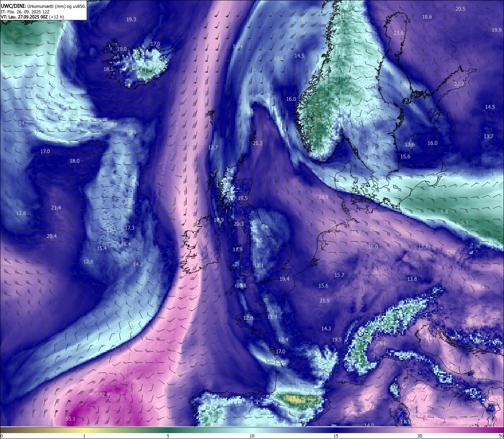This screenshot has height=439, width=504.
Task: Click the 21.9 value label
Action: 324,301
